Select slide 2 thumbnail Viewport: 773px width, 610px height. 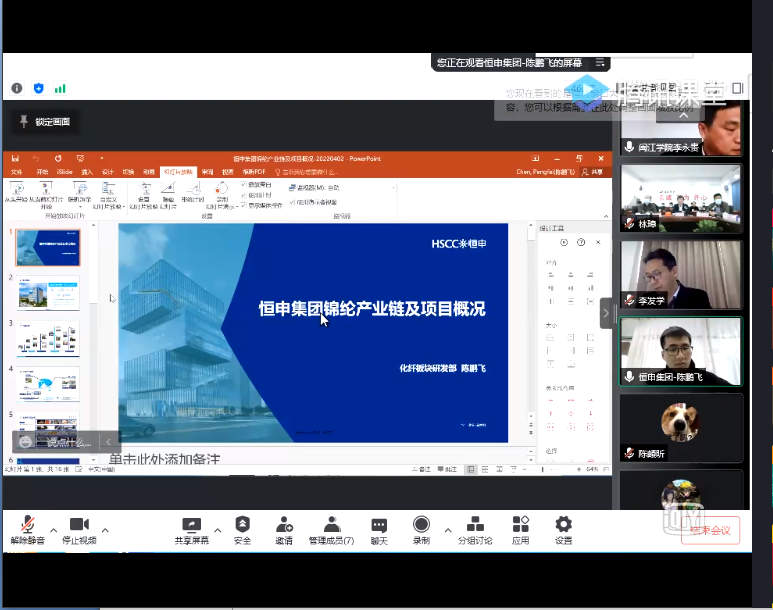pos(48,293)
